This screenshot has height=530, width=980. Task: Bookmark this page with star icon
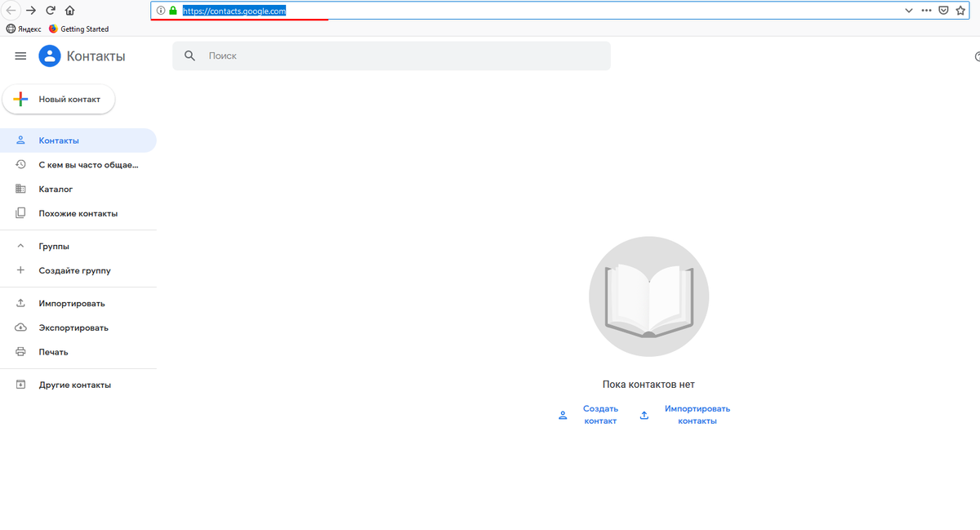pos(961,11)
